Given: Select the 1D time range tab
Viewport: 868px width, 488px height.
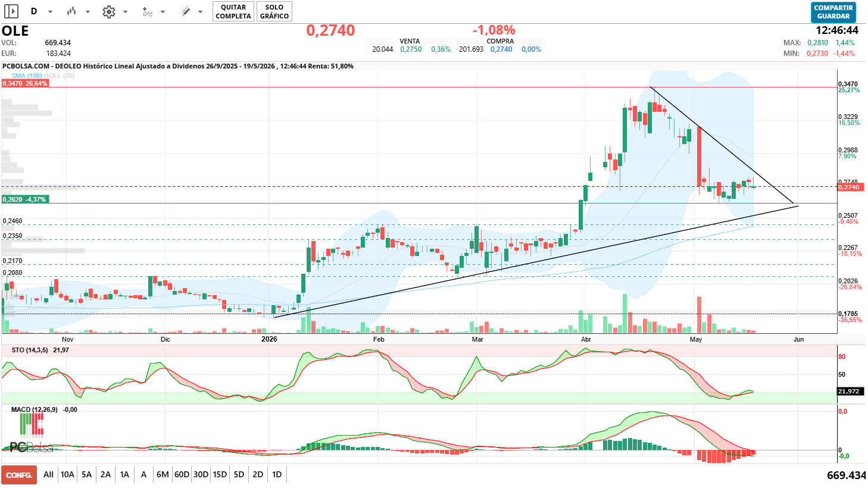Looking at the screenshot, I should [277, 474].
